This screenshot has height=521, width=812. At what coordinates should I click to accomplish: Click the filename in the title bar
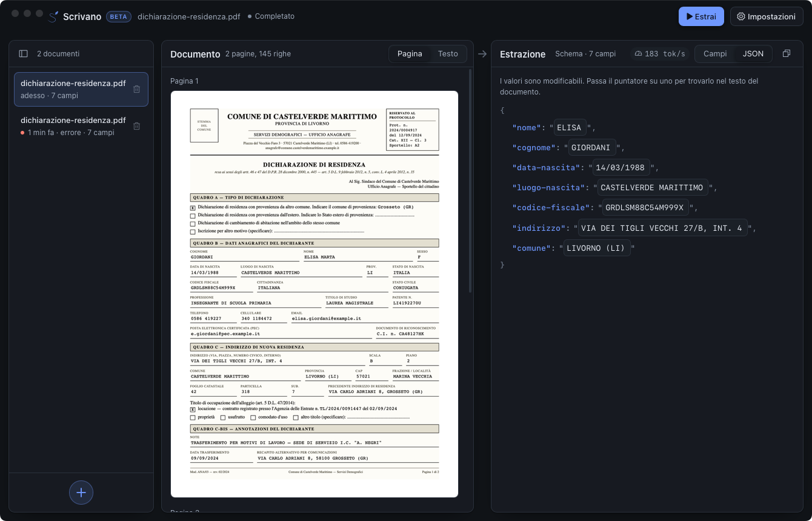(x=189, y=16)
